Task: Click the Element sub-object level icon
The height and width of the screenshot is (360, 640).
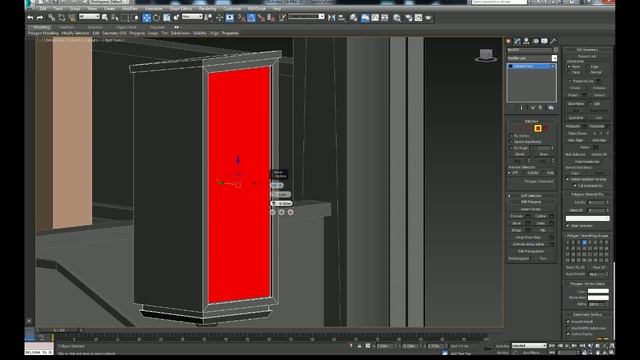Action: point(546,129)
